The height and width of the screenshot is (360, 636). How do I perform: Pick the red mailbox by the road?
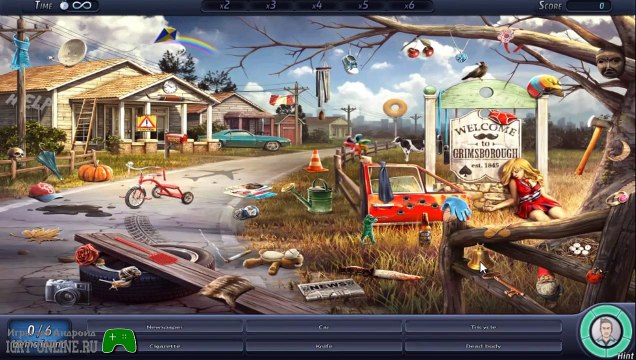click(176, 140)
